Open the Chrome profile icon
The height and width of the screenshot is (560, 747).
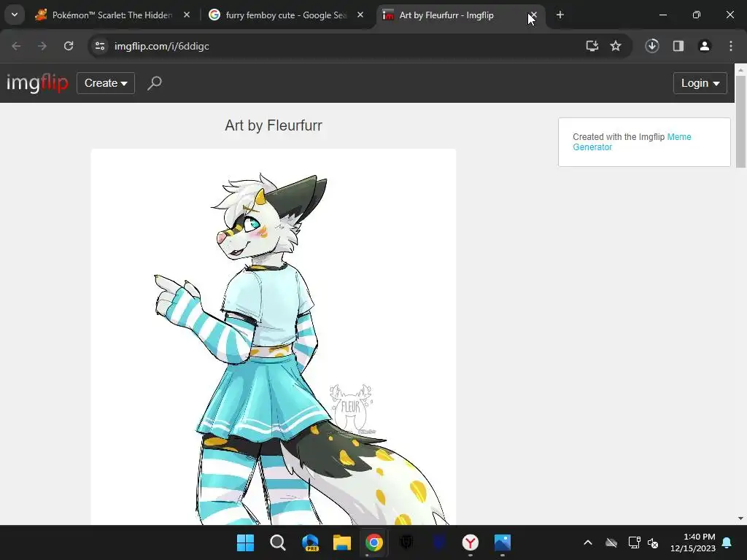tap(705, 46)
